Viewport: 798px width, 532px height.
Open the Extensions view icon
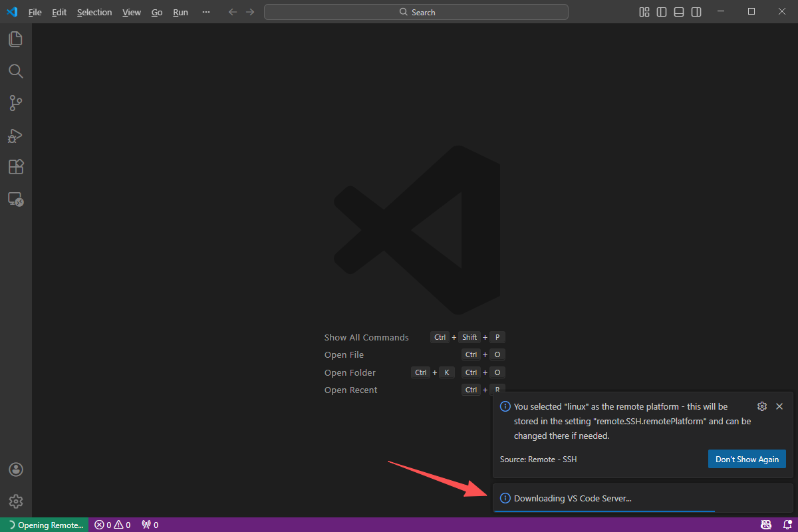(16, 167)
